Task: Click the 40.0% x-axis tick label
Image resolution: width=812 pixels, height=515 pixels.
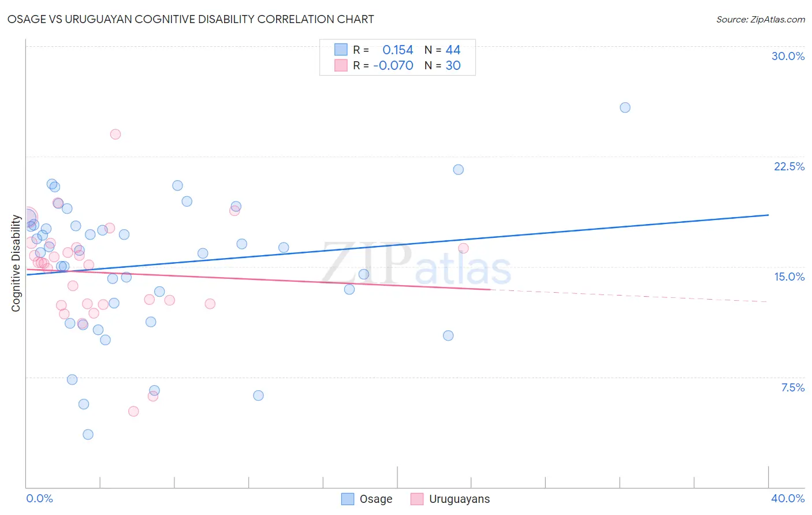Action: click(x=788, y=498)
